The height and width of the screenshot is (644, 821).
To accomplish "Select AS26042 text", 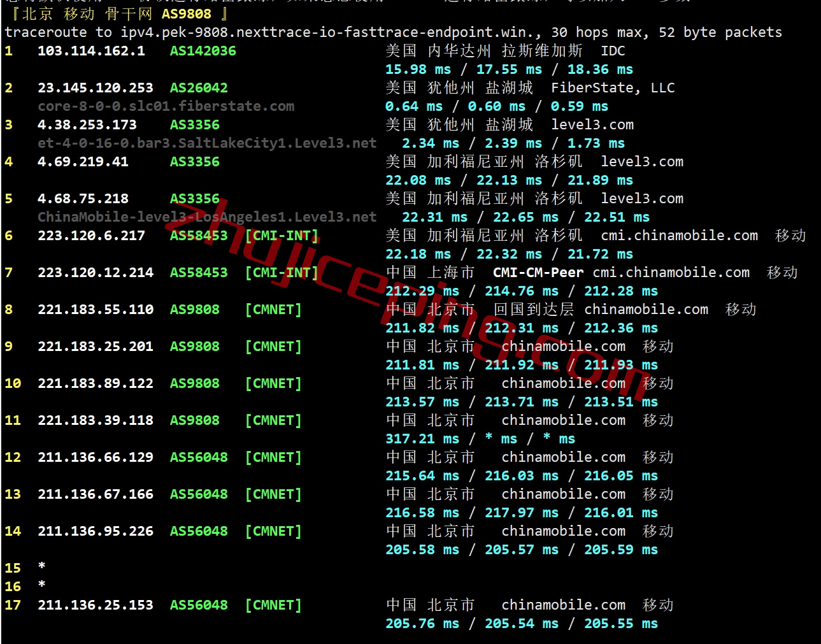I will point(199,88).
